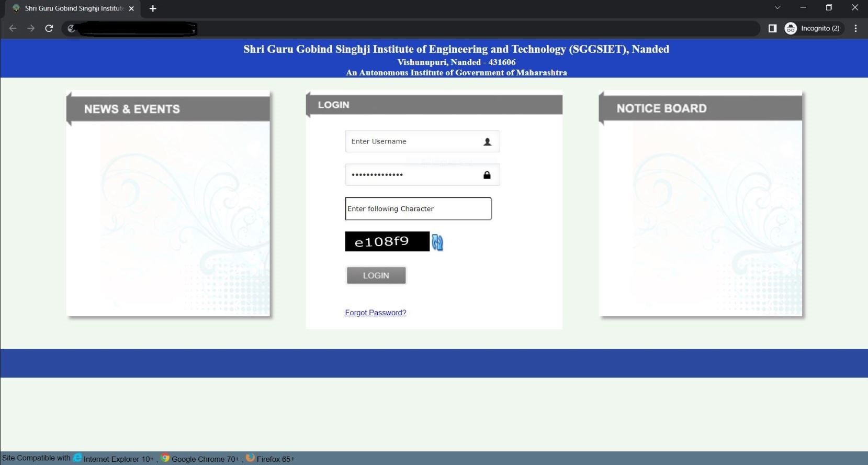
Task: Click the Firefox icon in the footer
Action: click(x=250, y=458)
